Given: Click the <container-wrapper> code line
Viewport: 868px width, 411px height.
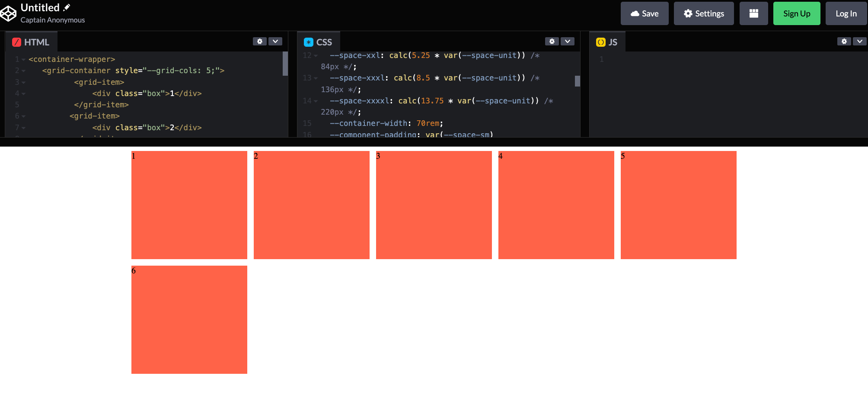Looking at the screenshot, I should 72,59.
